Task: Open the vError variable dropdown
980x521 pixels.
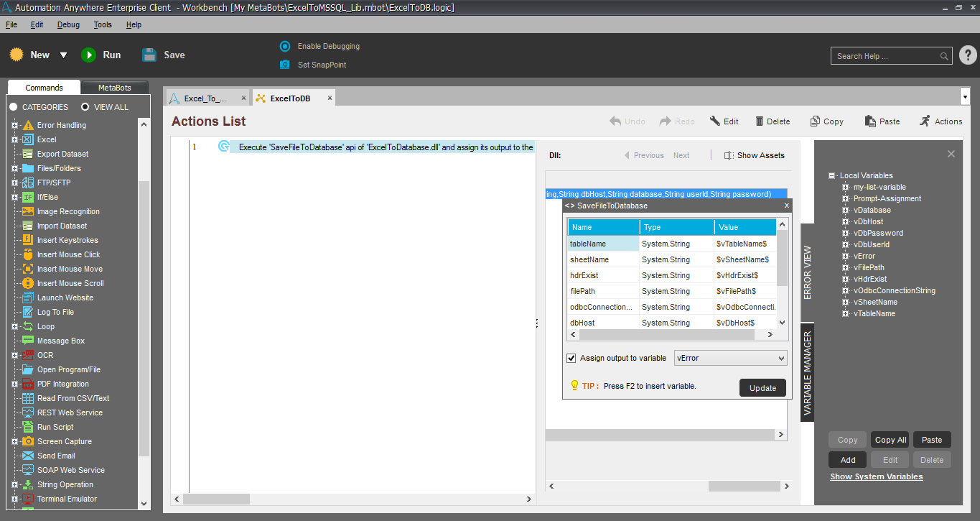Action: 781,358
